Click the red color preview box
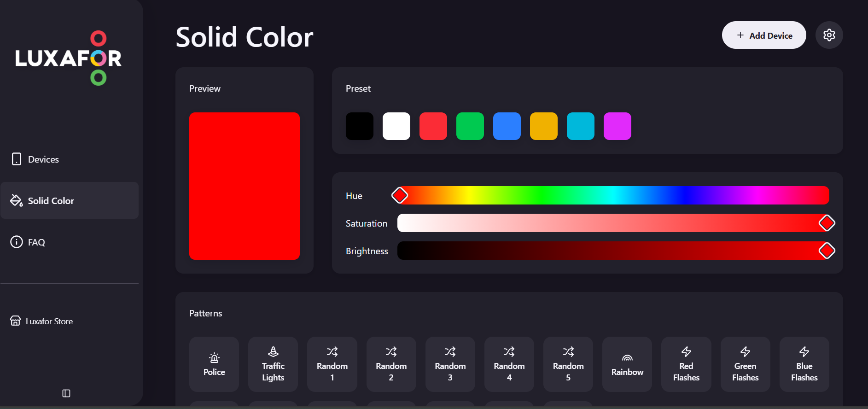868x409 pixels. click(245, 186)
